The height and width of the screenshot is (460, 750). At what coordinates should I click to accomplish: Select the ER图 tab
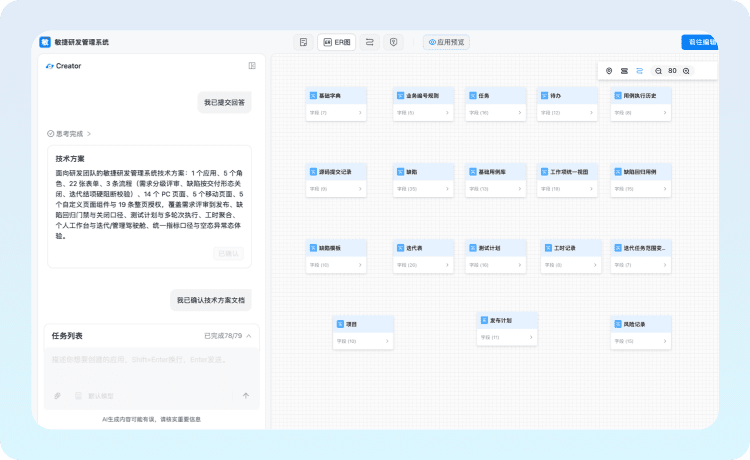click(x=337, y=42)
